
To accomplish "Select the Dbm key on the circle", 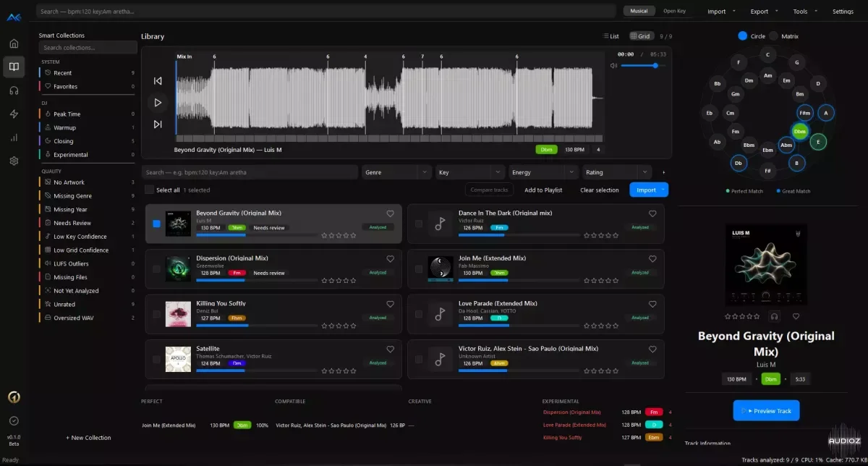I will [799, 131].
